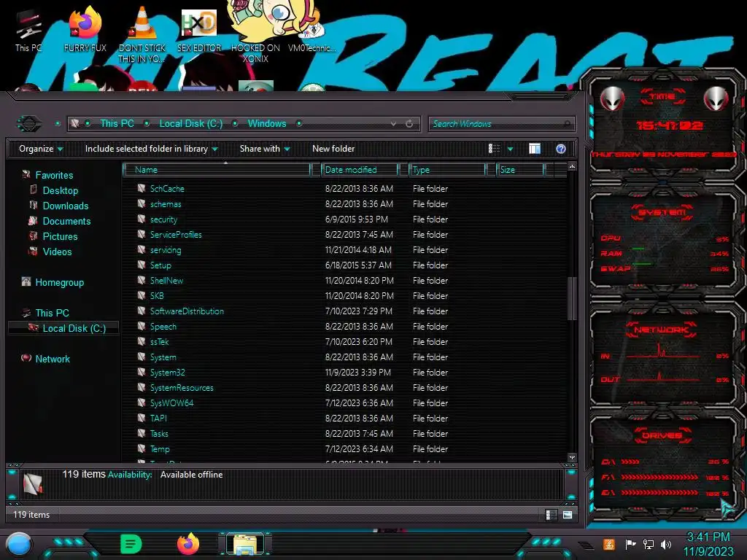Screen dimensions: 747x560
Task: Sort by the Date modified column
Action: [360, 170]
